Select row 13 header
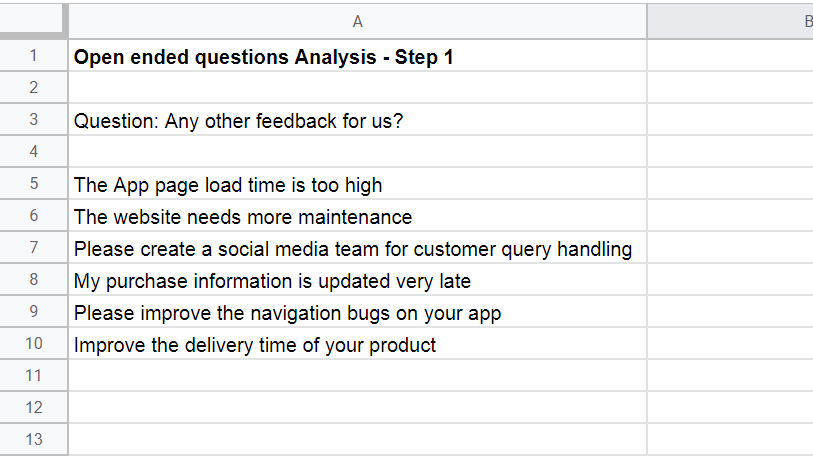Image resolution: width=813 pixels, height=456 pixels. 33,439
